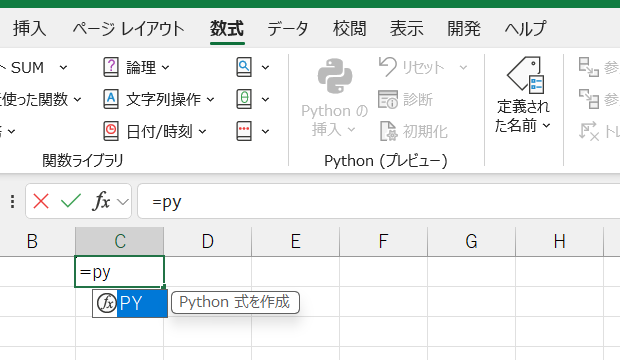Expand the fx chevron beside formula bar
620x360 pixels.
(123, 202)
